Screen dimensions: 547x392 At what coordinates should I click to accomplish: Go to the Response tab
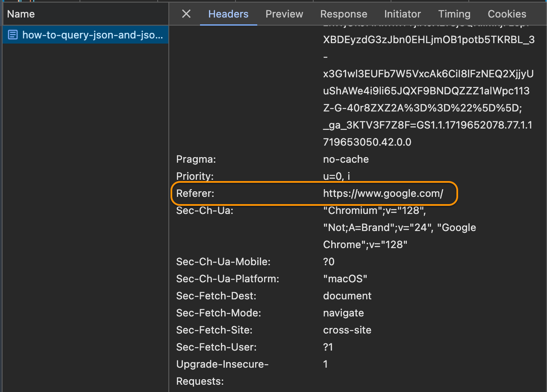(x=344, y=14)
